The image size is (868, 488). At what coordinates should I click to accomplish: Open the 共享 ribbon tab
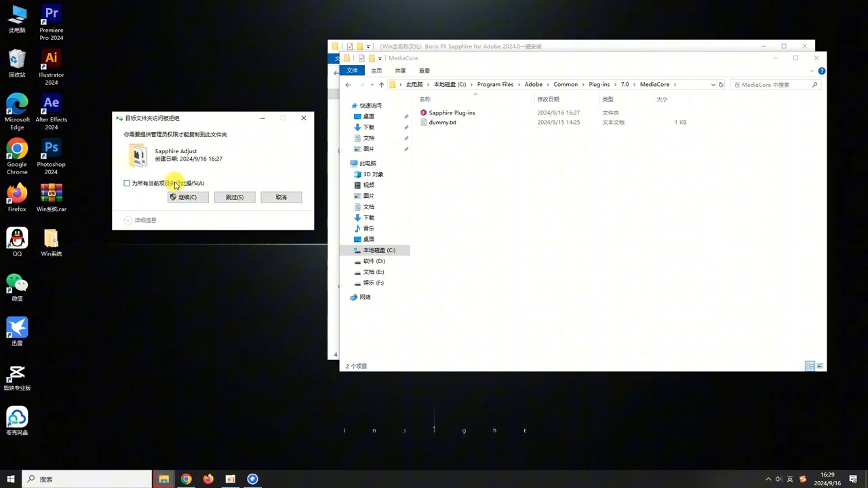[x=400, y=70]
